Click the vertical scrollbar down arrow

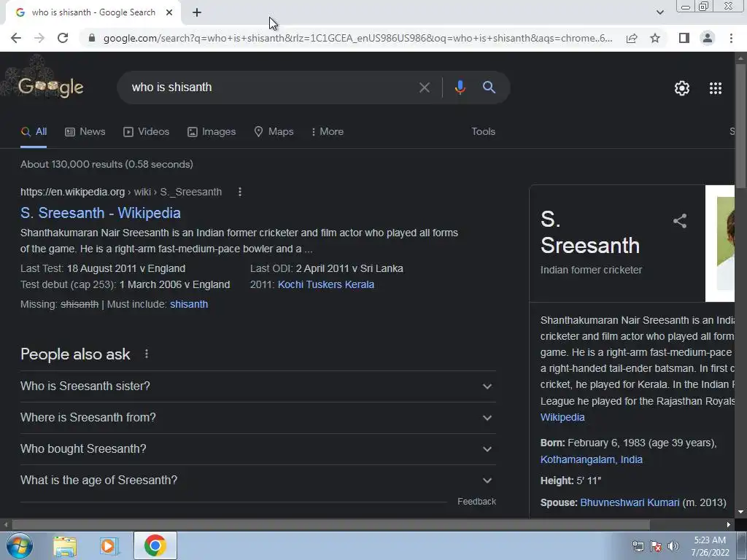[x=740, y=512]
